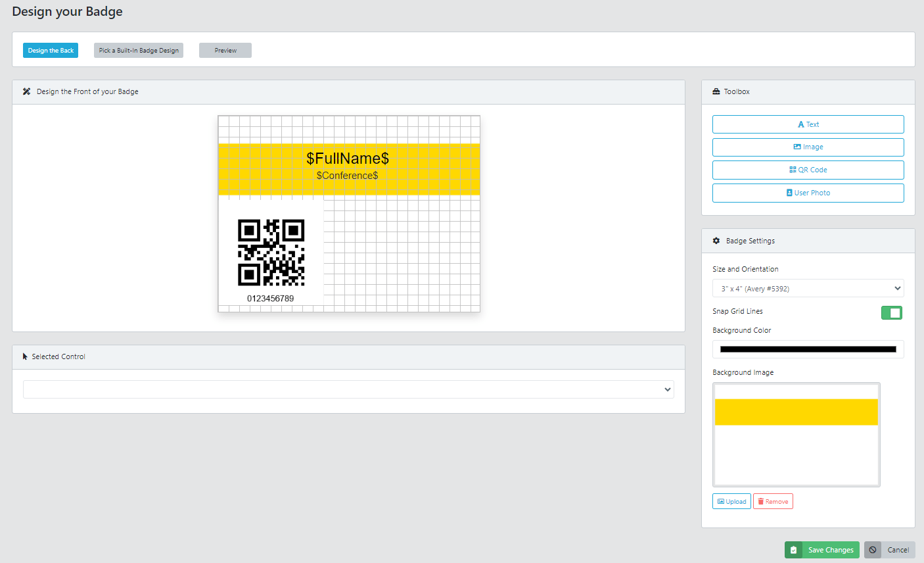Remove the background image
Viewport: 924px width, 563px height.
(x=773, y=501)
